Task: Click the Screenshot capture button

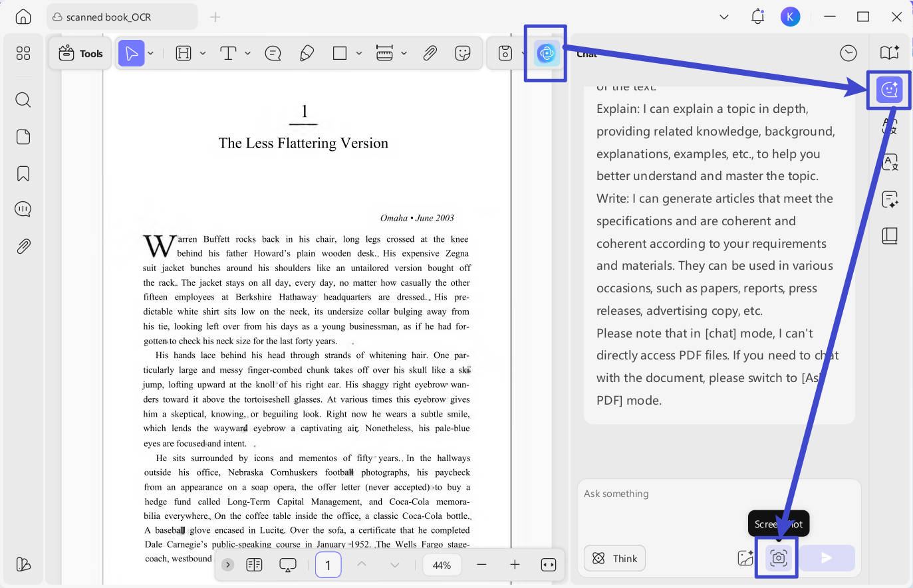Action: [x=778, y=558]
